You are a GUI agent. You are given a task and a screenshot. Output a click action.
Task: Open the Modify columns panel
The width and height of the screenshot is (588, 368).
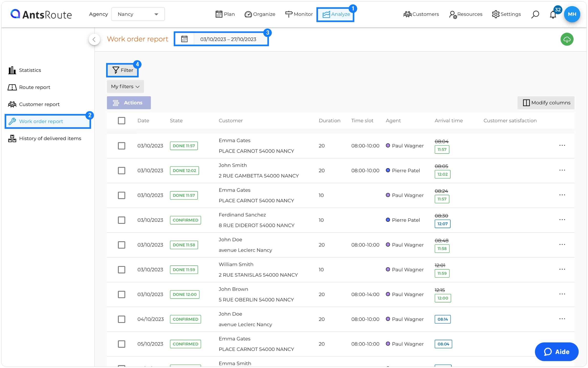546,103
